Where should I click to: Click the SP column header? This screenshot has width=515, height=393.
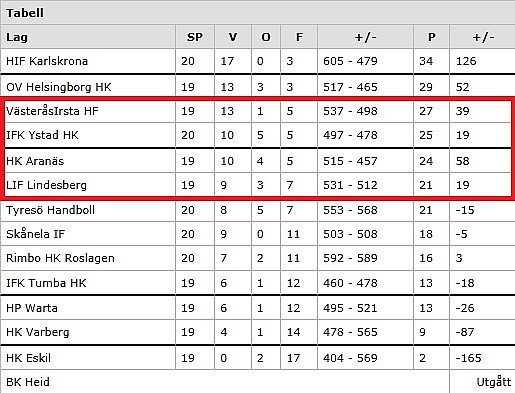(195, 37)
